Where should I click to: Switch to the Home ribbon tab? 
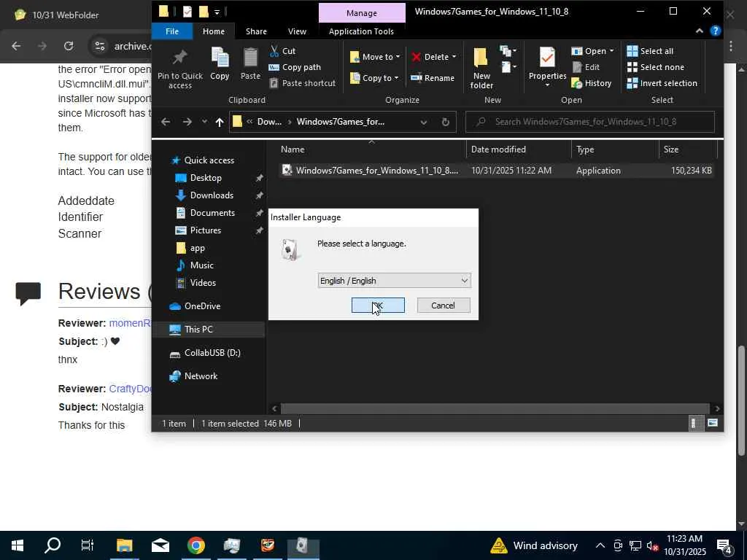(x=214, y=31)
